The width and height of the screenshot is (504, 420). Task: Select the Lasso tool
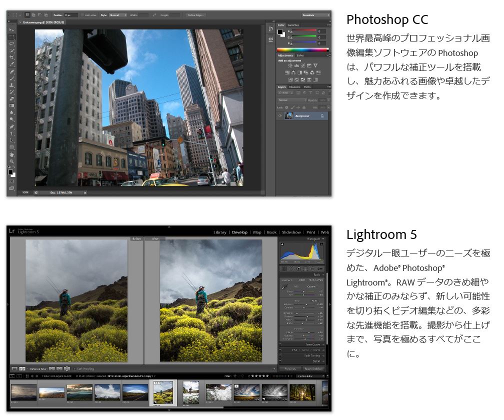pyautogui.click(x=11, y=43)
